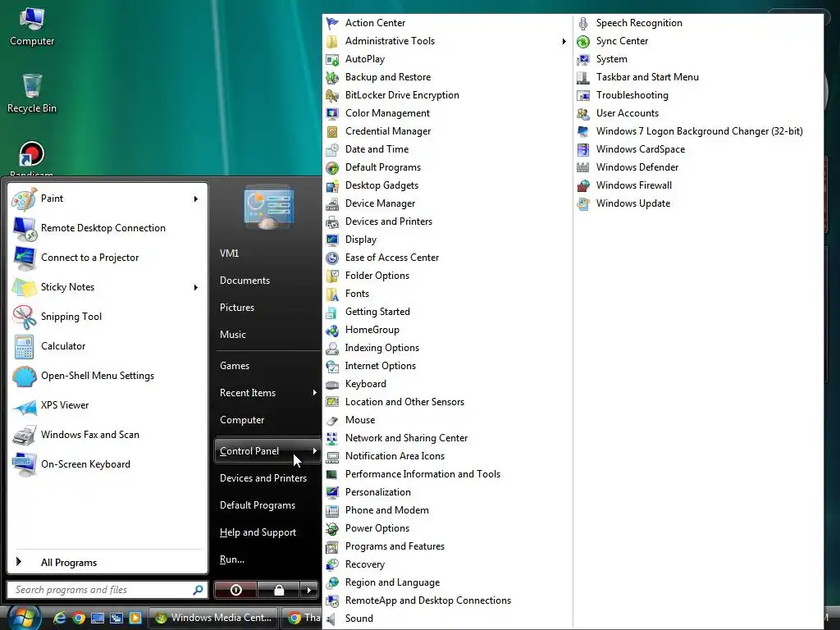
Task: Open Personalization
Action: (x=377, y=492)
